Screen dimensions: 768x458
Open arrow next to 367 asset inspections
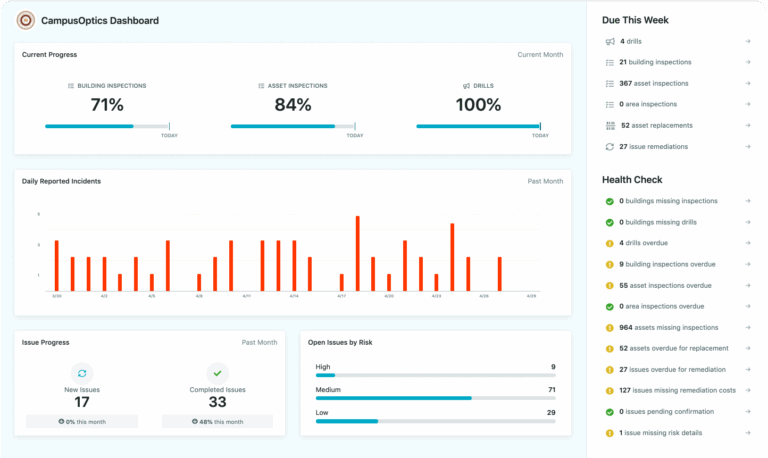pyautogui.click(x=748, y=83)
